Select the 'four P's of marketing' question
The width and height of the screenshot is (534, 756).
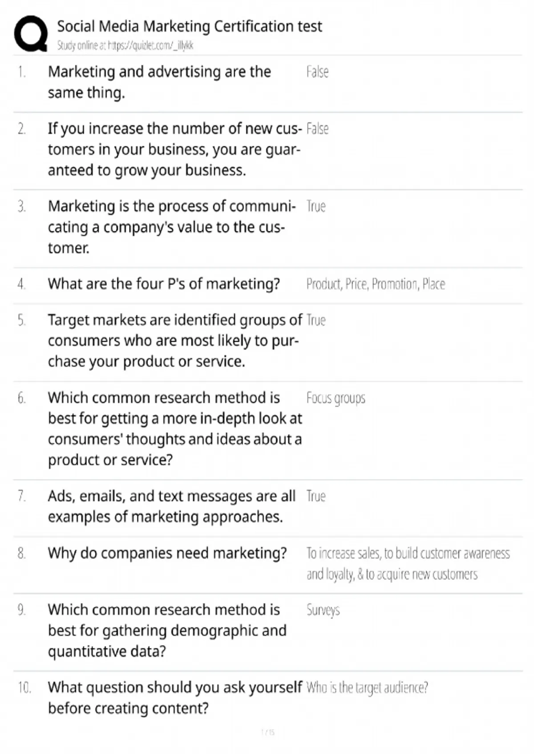[164, 284]
